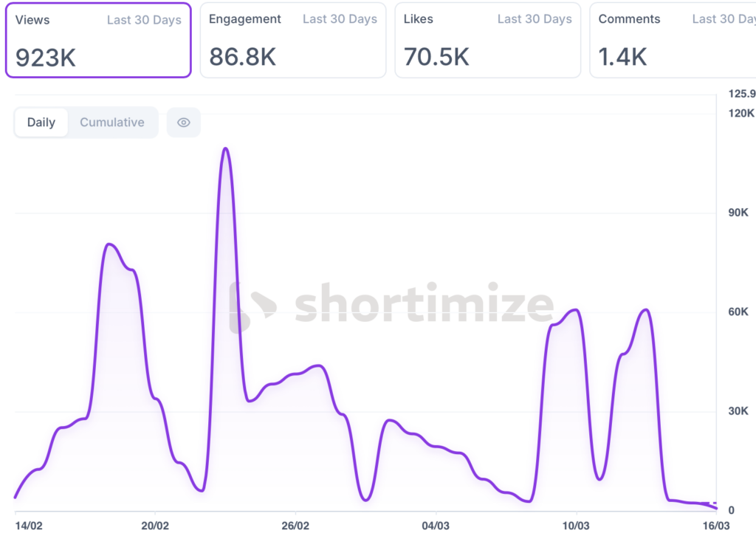
Task: Open the Likes metric card
Action: point(487,40)
